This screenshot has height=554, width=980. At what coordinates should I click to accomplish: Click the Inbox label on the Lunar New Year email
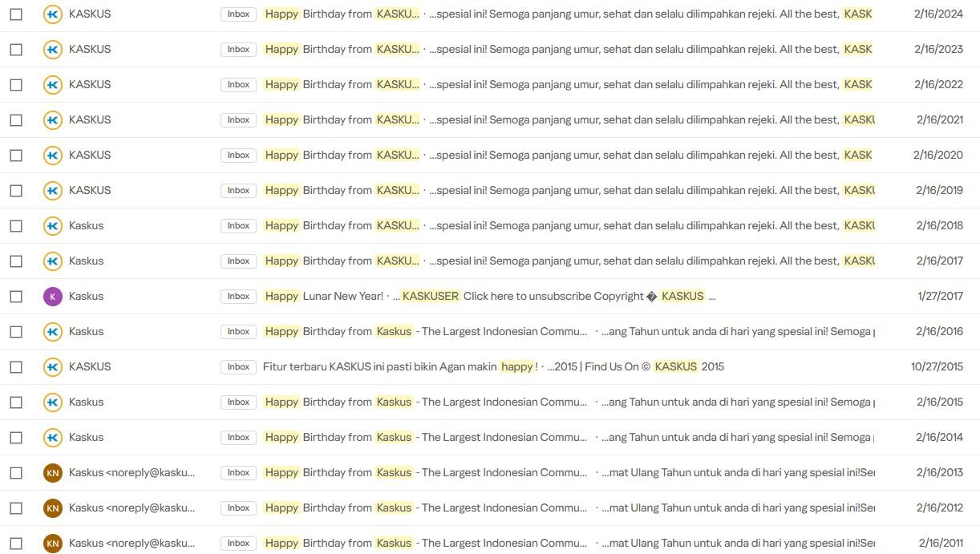point(238,296)
